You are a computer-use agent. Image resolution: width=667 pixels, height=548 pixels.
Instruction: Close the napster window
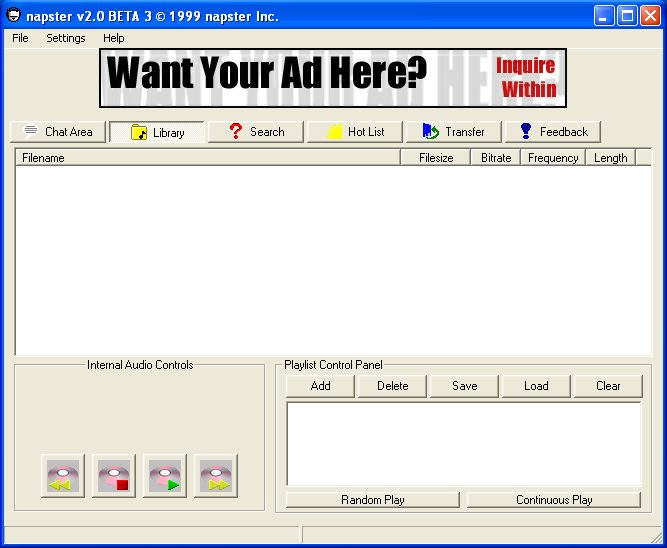650,16
